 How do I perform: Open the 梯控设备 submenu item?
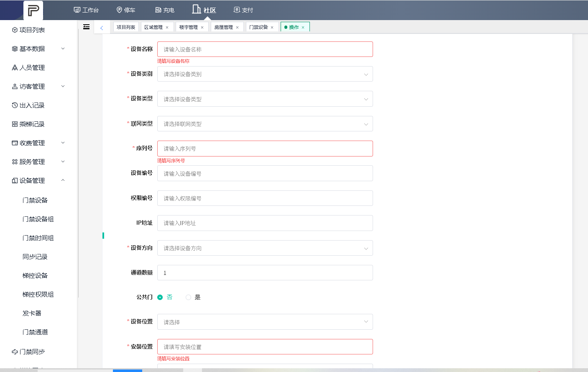tap(35, 275)
